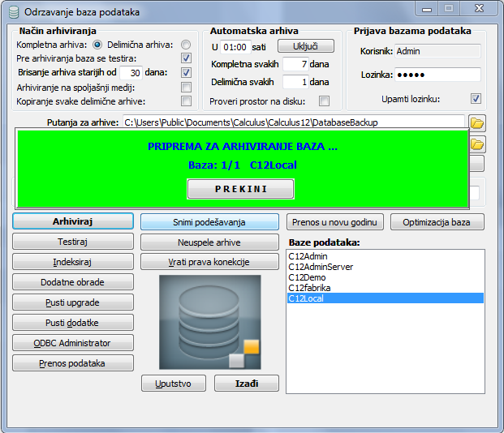Click the database image thumbnail
Screen dimensions: 504x433
210,322
